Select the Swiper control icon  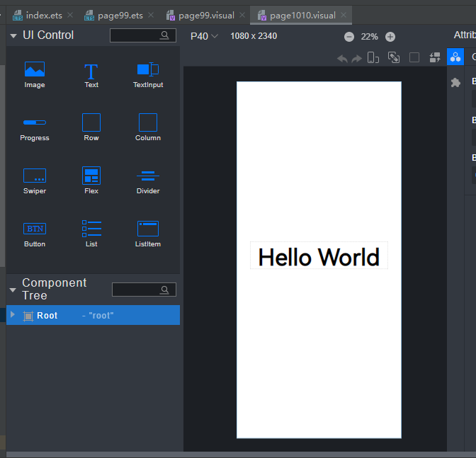(35, 176)
